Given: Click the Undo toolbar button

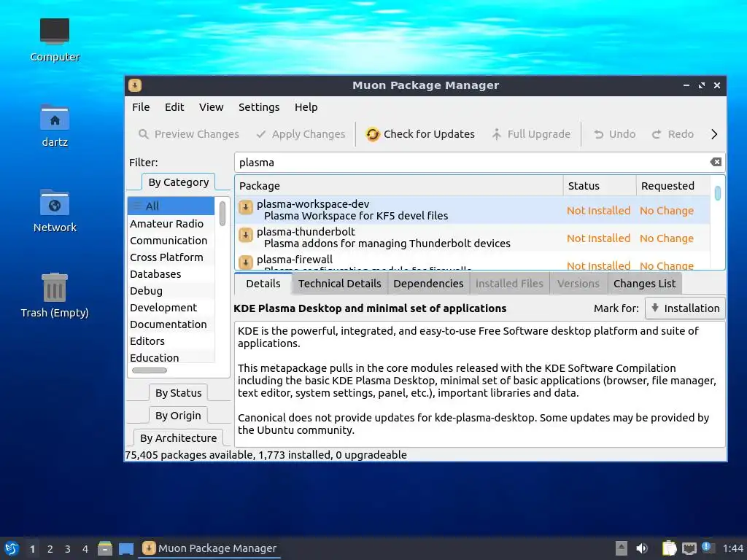Looking at the screenshot, I should (x=614, y=134).
